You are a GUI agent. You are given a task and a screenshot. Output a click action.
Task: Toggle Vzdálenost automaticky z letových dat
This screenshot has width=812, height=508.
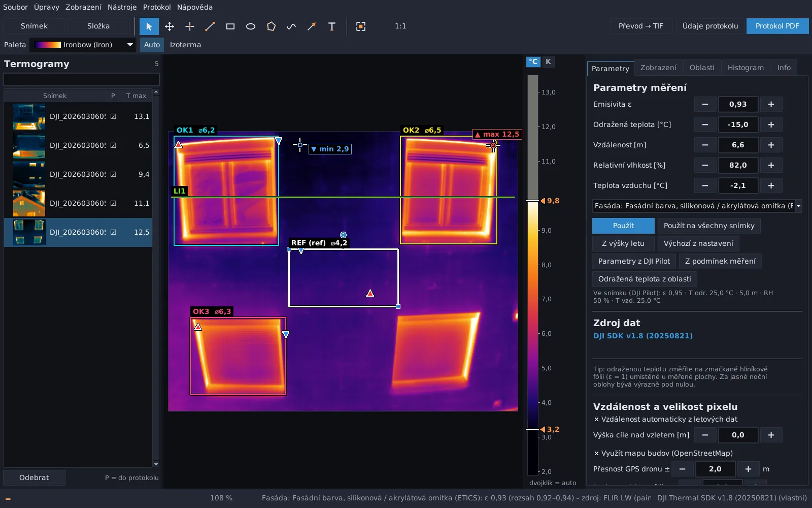coord(665,419)
